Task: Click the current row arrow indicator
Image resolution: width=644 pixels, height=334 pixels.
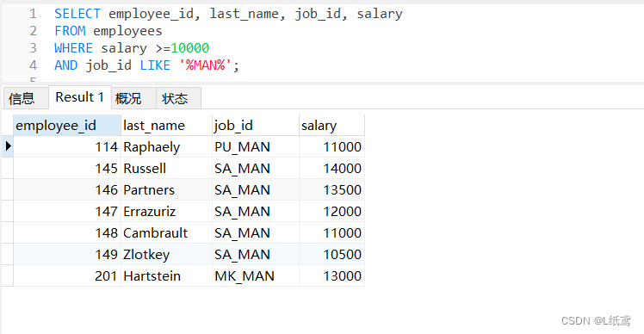Action: [8, 146]
